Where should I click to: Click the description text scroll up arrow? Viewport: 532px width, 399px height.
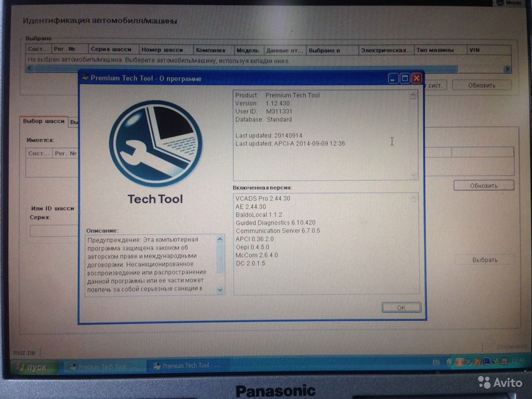[220, 239]
